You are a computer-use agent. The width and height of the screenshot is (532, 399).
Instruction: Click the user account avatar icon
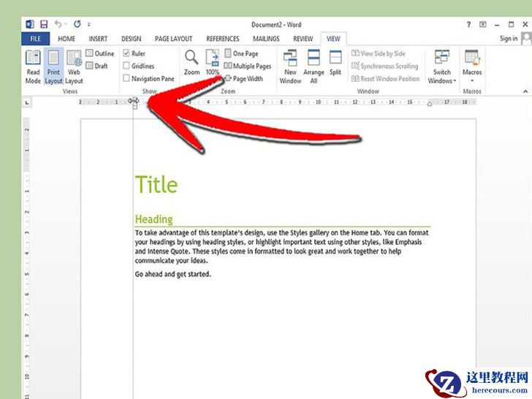(526, 38)
